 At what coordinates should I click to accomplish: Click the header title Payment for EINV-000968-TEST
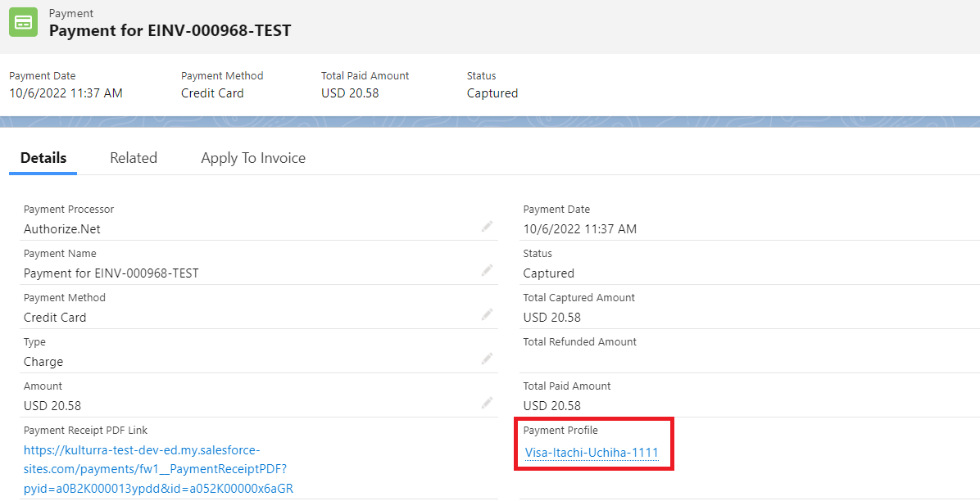click(x=170, y=30)
